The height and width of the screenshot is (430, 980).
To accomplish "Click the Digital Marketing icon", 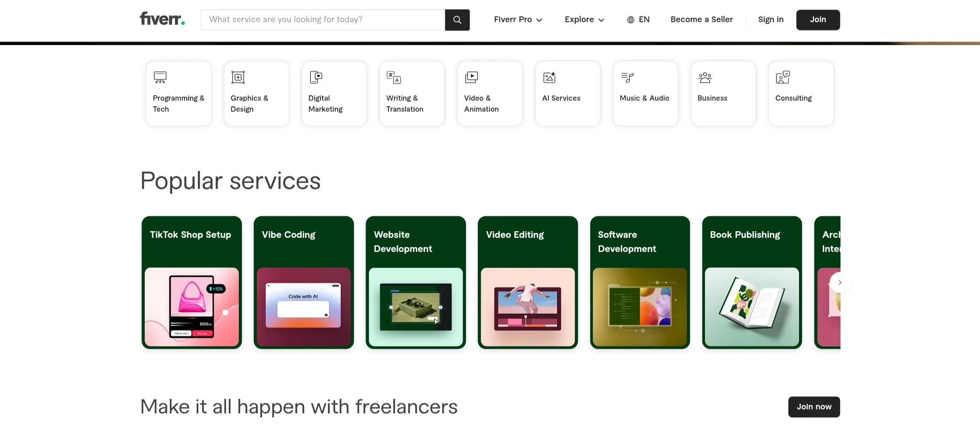I will coord(316,77).
